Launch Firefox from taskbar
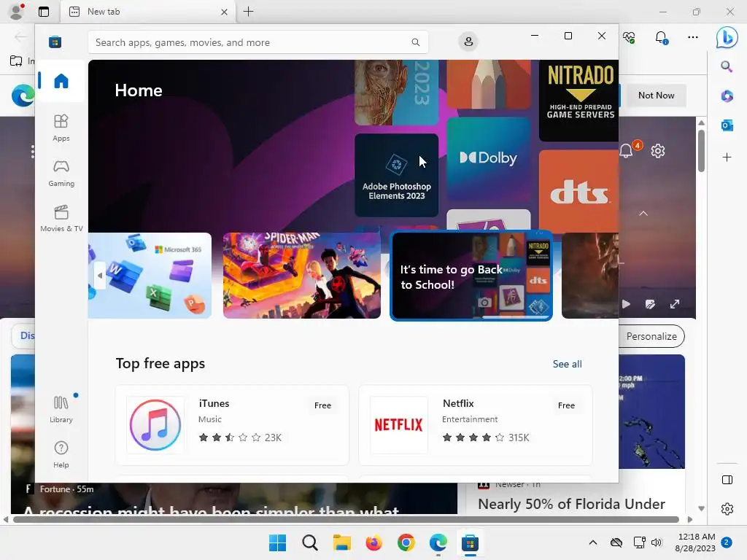Viewport: 747px width, 560px height. click(x=374, y=542)
